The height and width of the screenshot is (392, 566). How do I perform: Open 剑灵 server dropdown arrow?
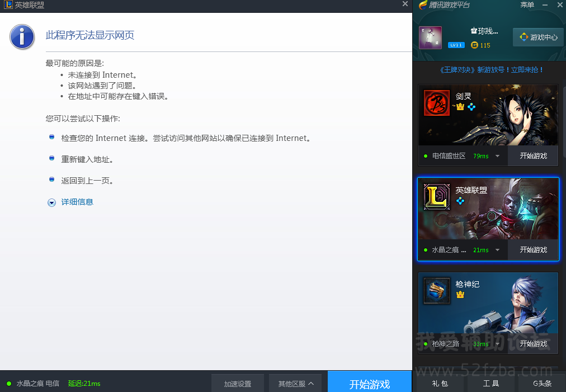497,156
